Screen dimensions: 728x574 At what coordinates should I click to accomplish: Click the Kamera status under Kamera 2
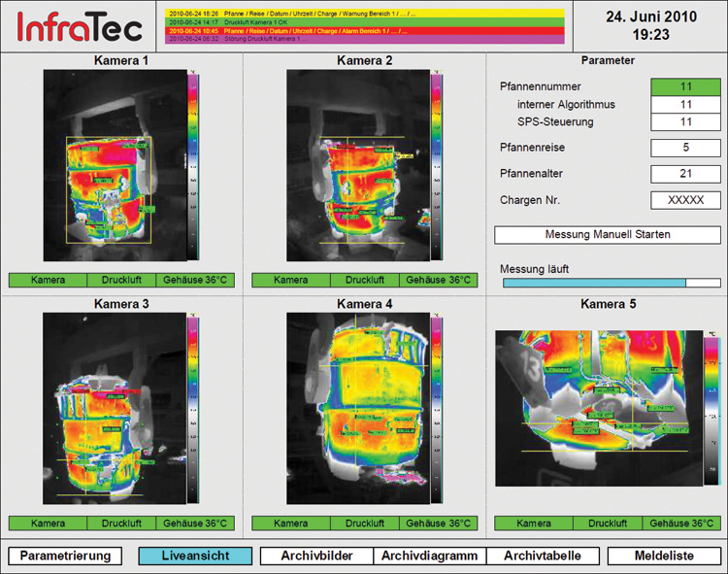[290, 280]
